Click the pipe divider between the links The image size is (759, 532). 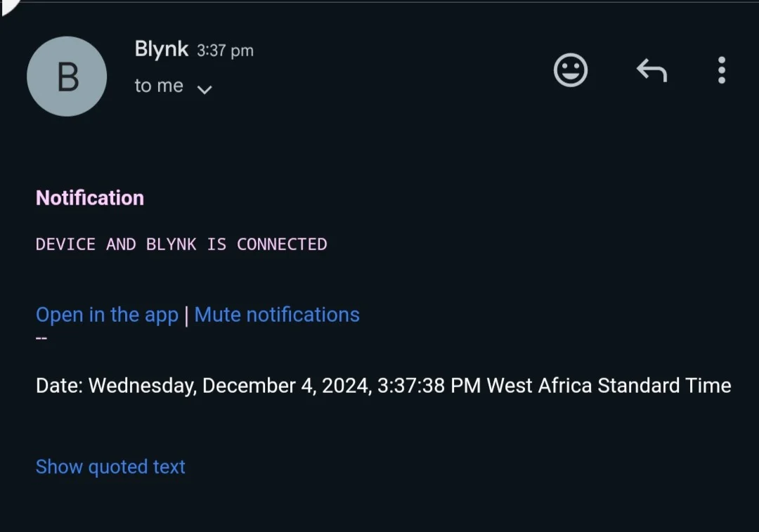186,316
